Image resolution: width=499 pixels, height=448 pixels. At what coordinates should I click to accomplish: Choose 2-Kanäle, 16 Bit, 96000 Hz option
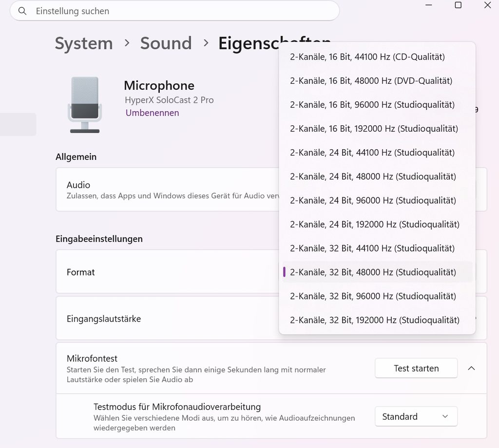(x=377, y=104)
